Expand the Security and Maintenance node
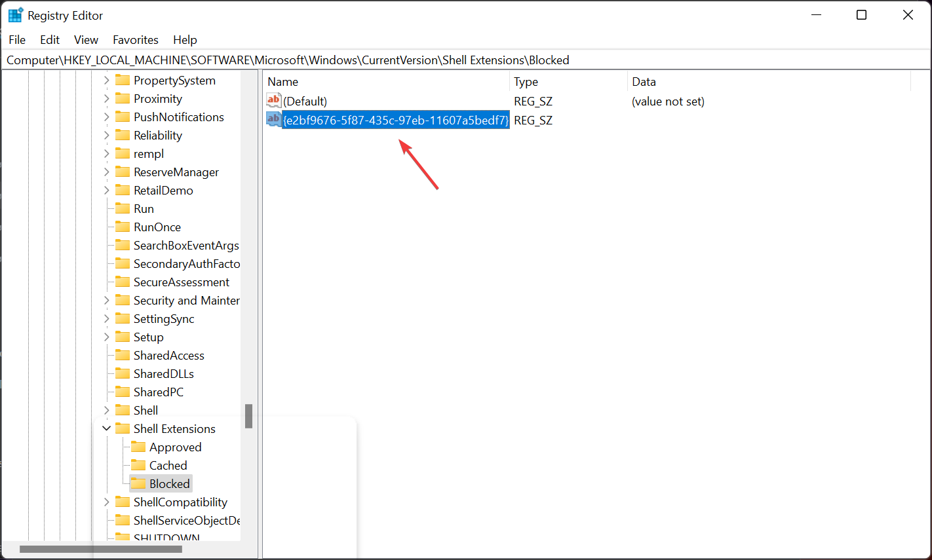This screenshot has height=560, width=932. point(107,300)
